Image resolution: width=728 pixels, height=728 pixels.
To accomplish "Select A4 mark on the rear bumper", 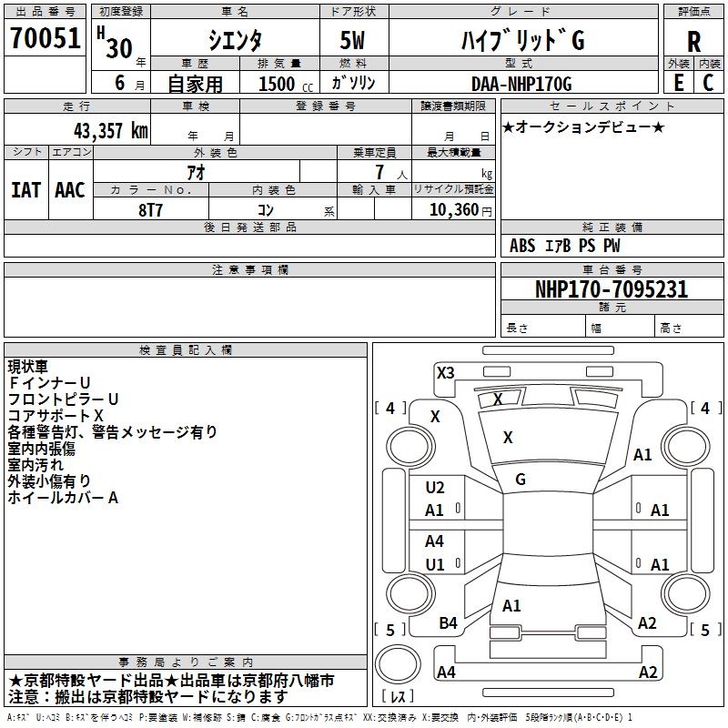I will click(x=446, y=672).
